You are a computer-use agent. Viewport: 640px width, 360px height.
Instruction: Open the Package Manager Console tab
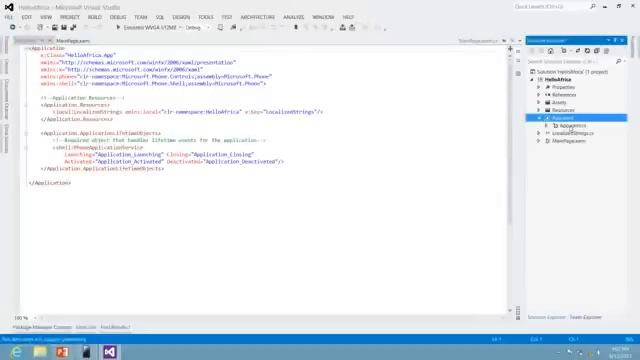point(42,327)
